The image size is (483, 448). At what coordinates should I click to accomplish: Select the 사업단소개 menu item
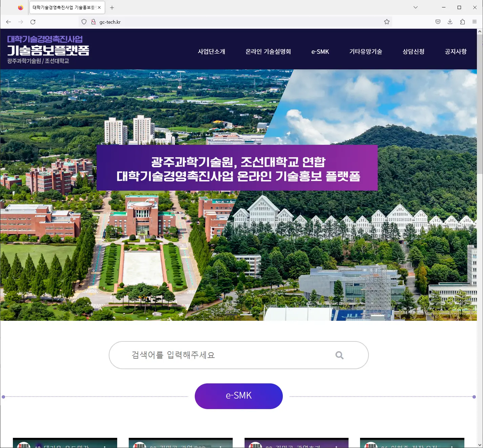[211, 51]
